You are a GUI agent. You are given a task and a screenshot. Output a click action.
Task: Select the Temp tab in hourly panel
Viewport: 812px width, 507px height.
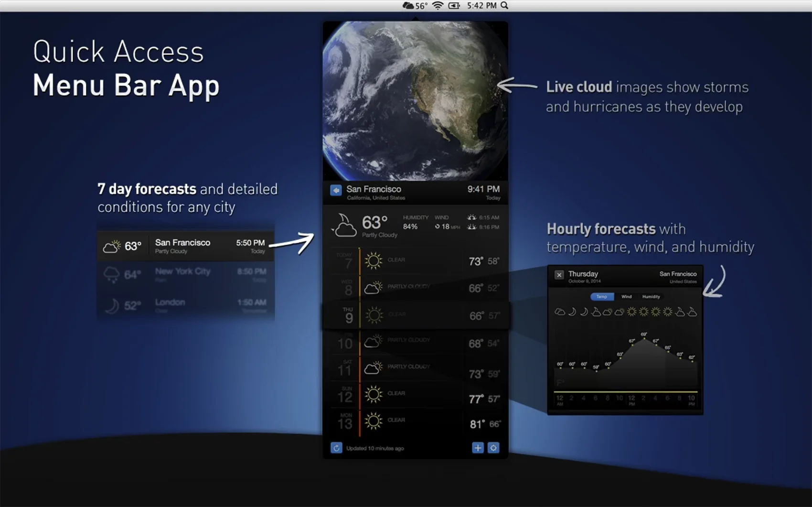[602, 297]
